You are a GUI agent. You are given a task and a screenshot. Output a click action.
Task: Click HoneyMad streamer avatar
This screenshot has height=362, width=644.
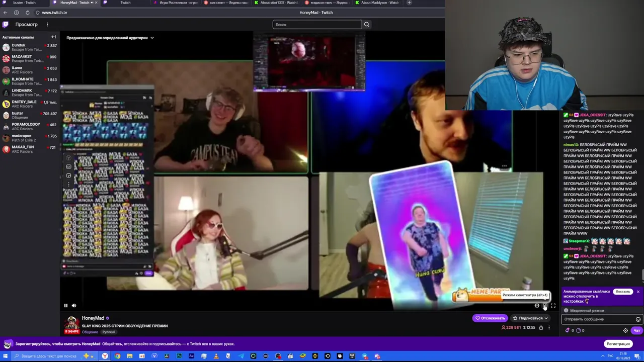click(x=72, y=323)
